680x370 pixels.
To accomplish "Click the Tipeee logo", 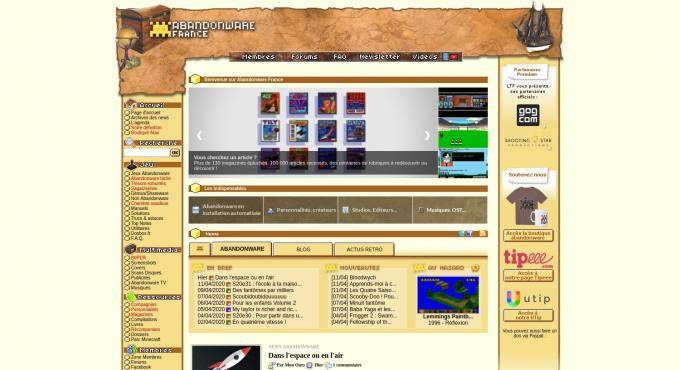I will pos(528,258).
